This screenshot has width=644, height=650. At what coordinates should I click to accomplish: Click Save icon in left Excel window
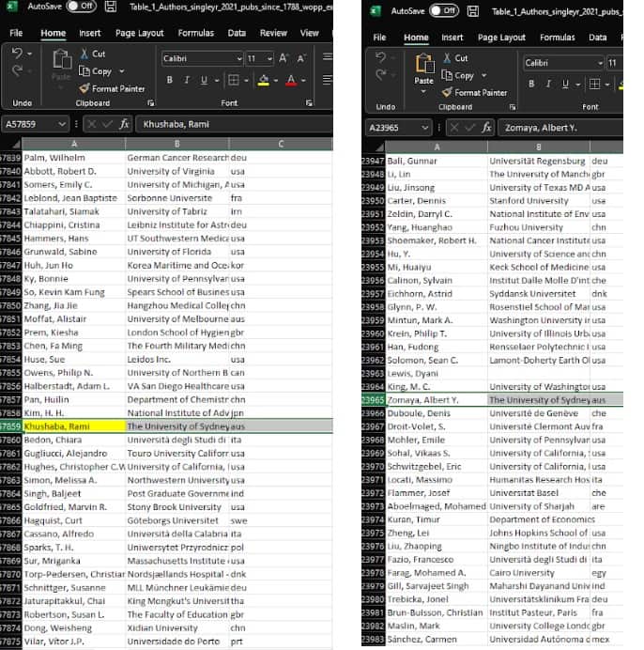coord(111,7)
